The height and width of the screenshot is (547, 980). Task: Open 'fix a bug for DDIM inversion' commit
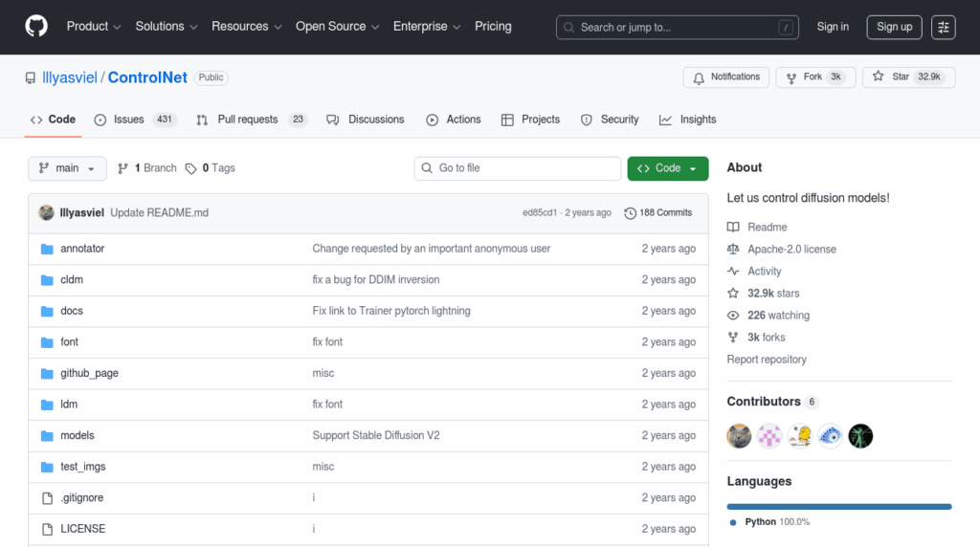point(375,280)
